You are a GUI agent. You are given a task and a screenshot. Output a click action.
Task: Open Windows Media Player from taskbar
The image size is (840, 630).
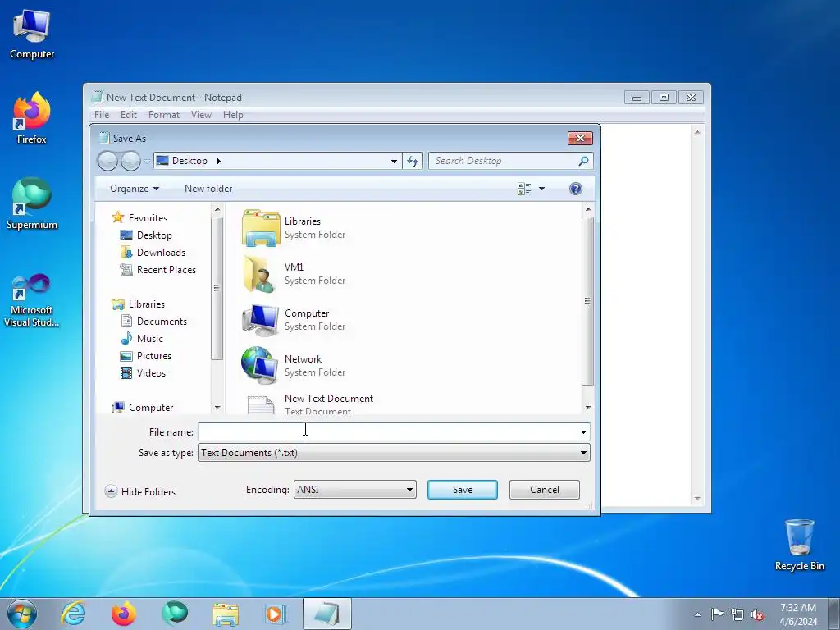pos(276,614)
